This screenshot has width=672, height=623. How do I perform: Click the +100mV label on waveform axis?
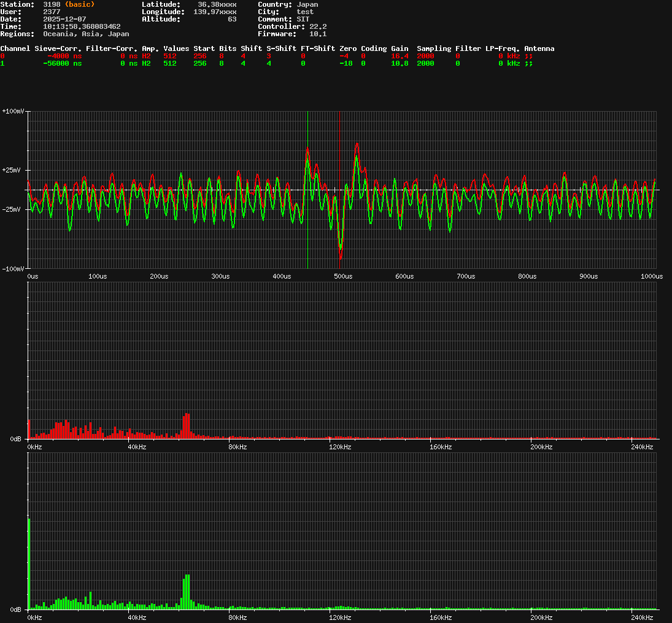[x=13, y=112]
